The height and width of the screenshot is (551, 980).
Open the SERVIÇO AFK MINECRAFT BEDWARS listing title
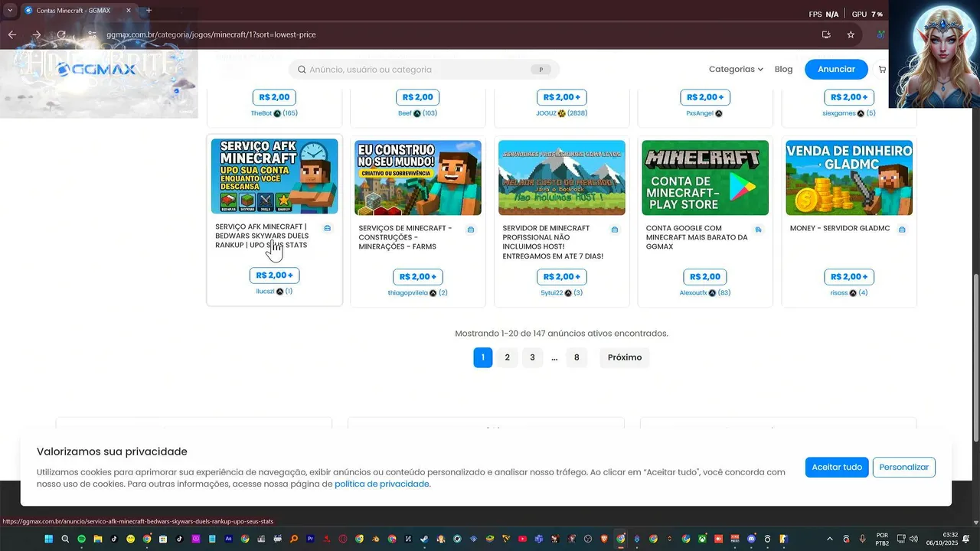(262, 236)
